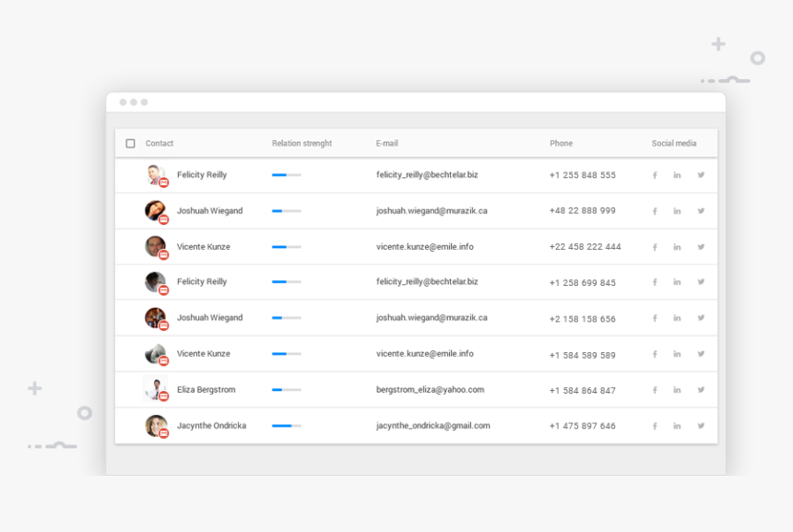Click the Facebook icon for Felicity Reilly
Screen dimensions: 793x532
655,175
